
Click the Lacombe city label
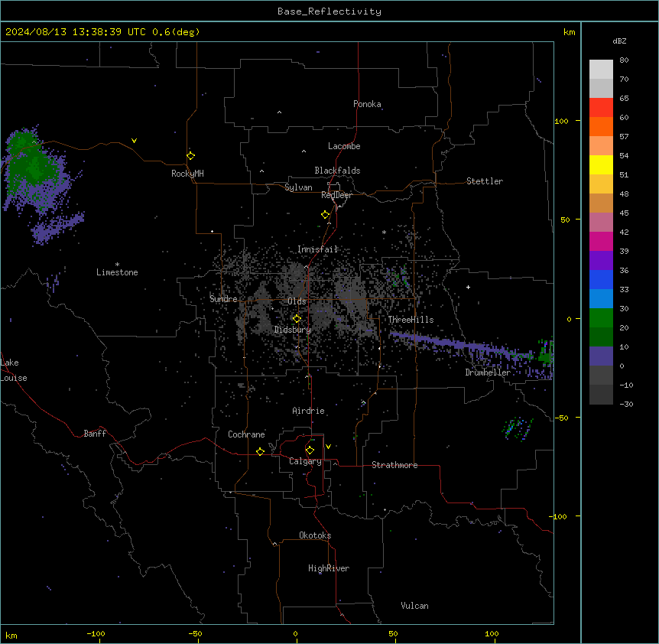(x=344, y=146)
